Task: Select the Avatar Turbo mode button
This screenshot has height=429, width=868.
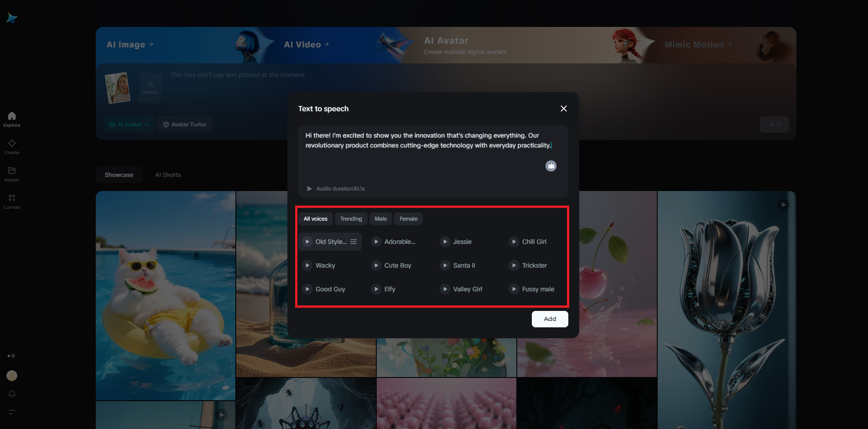Action: 184,124
